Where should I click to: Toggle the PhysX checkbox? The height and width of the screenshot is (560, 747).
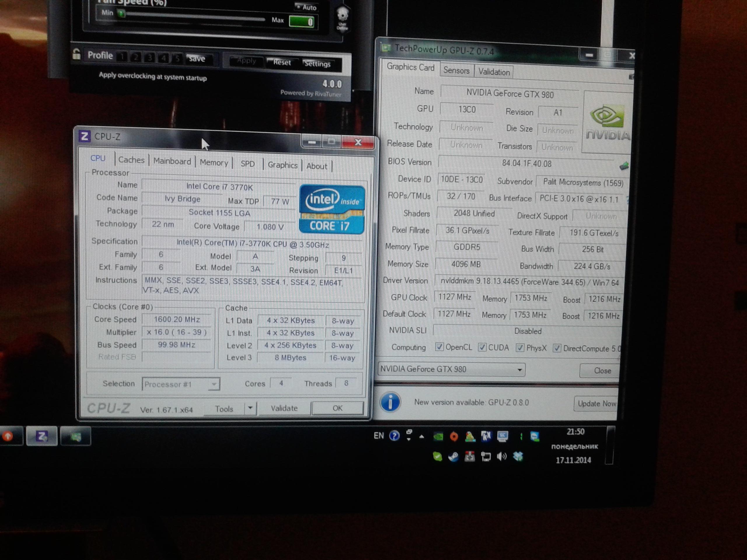click(520, 348)
